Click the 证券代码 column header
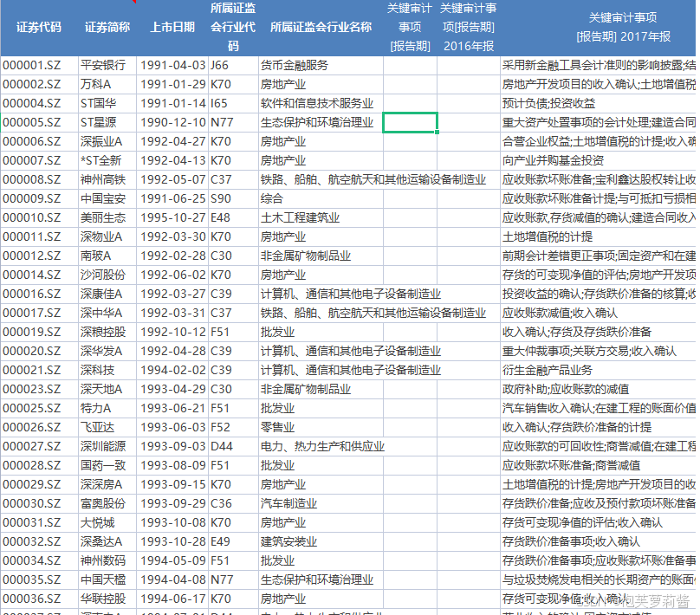 click(x=39, y=27)
